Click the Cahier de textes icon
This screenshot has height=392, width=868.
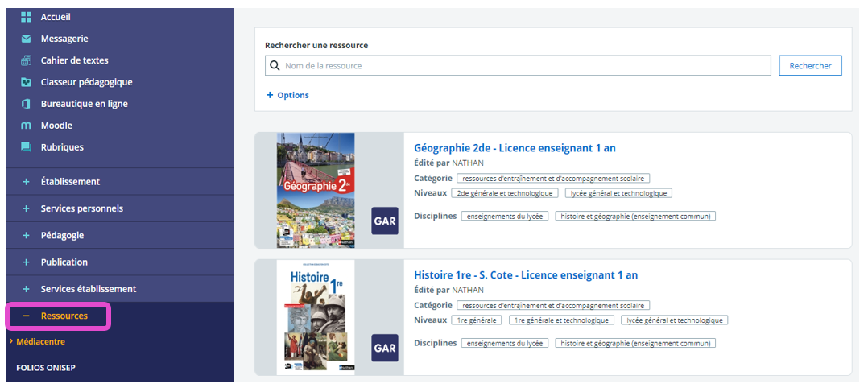(26, 60)
